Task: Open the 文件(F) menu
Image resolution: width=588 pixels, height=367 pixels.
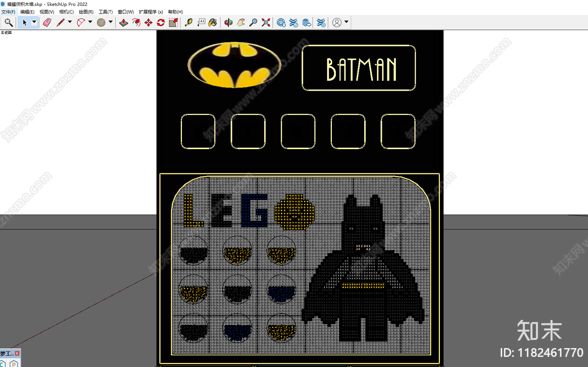Action: point(8,12)
